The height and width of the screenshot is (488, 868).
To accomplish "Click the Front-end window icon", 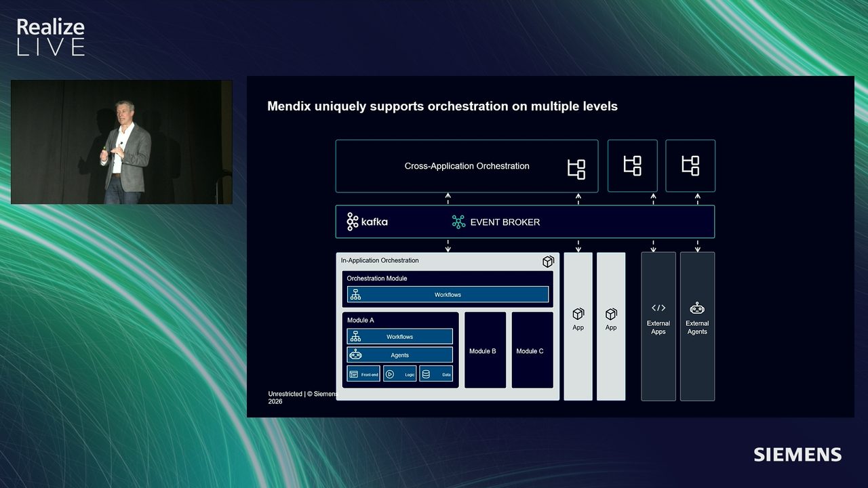I will [353, 374].
